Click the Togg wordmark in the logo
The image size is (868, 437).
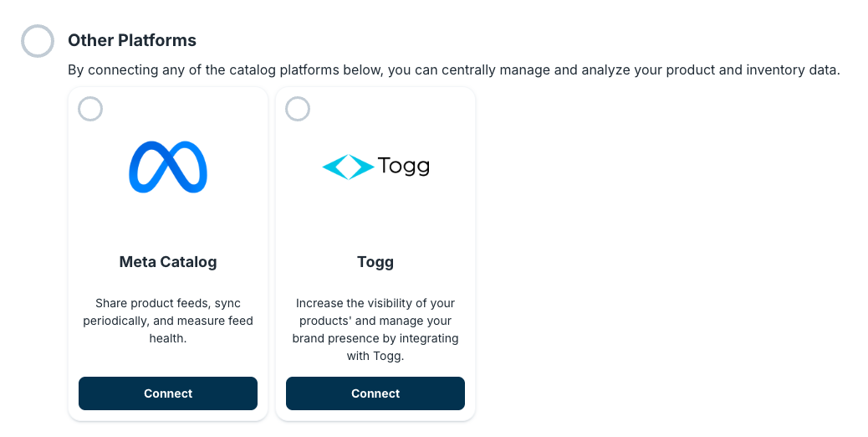pyautogui.click(x=403, y=167)
